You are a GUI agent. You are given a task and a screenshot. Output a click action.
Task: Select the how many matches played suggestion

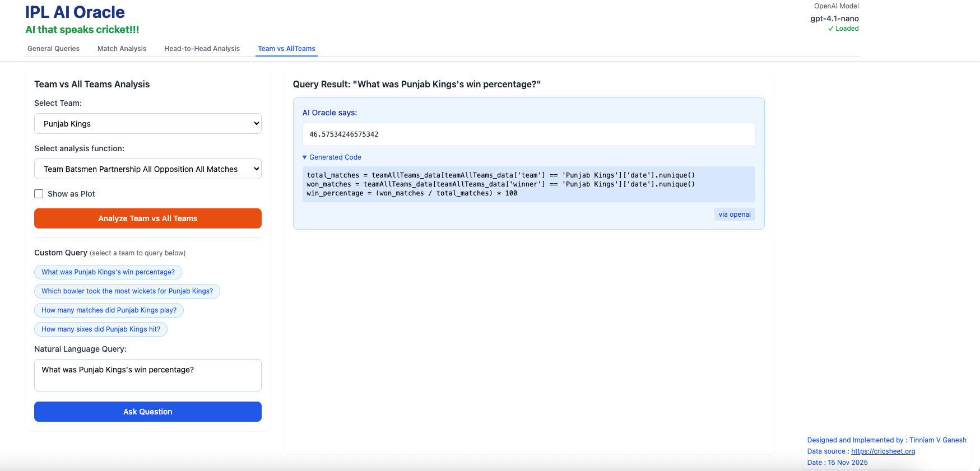(x=109, y=310)
